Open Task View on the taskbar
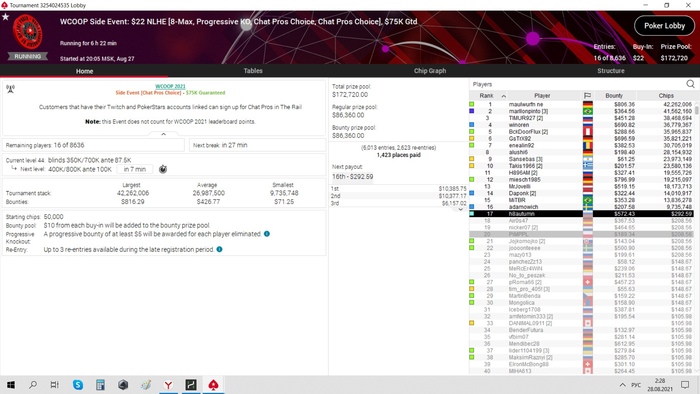Viewport: 700px width, 394px height. tap(54, 385)
